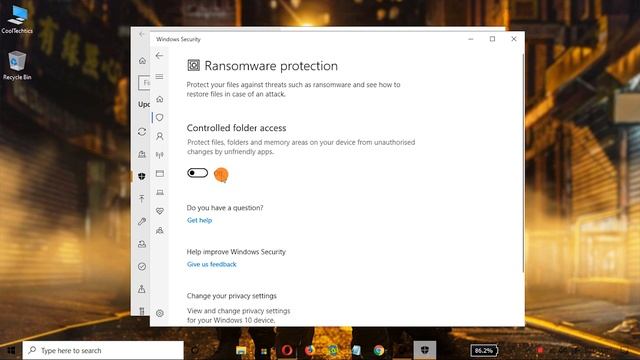Open File Explorer from the taskbar
The height and width of the screenshot is (360, 640).
[x=241, y=350]
